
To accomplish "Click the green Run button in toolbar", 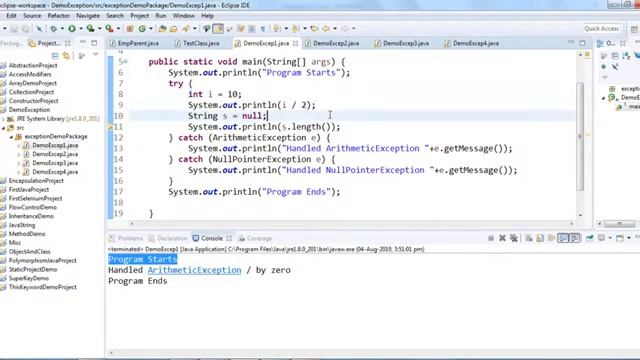I will [72, 29].
